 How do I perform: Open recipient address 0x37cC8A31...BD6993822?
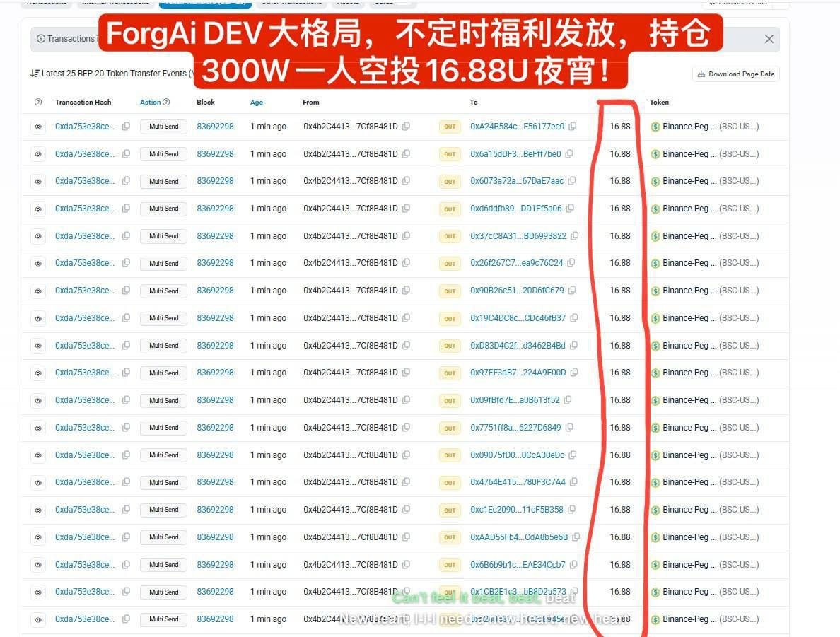coord(518,235)
